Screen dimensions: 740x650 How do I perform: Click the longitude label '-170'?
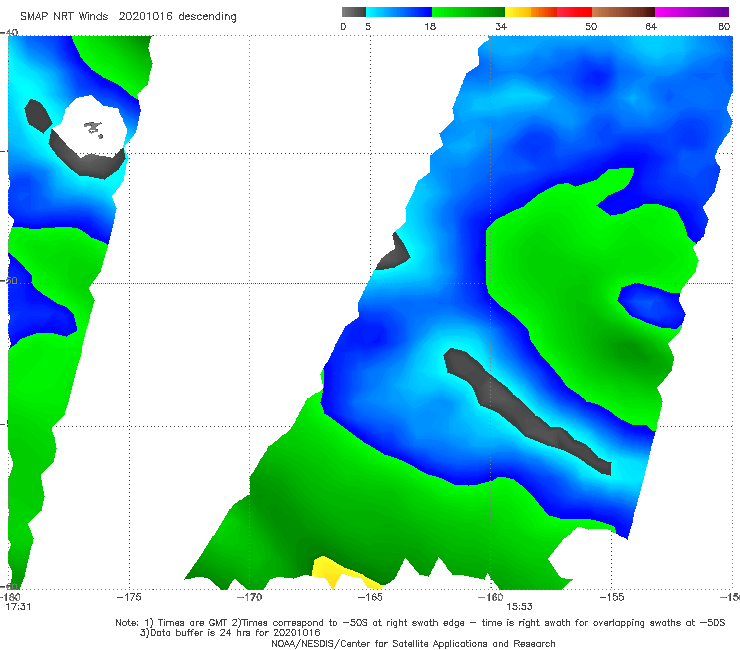pyautogui.click(x=249, y=597)
